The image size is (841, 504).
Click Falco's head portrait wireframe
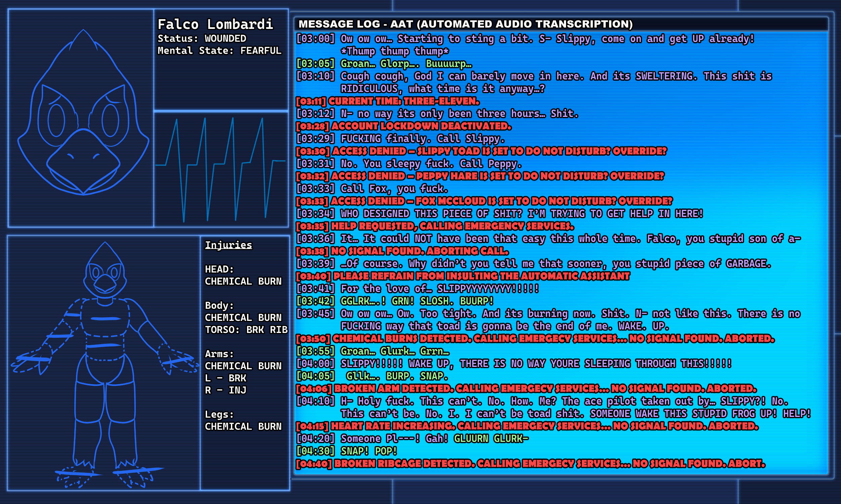coord(83,117)
